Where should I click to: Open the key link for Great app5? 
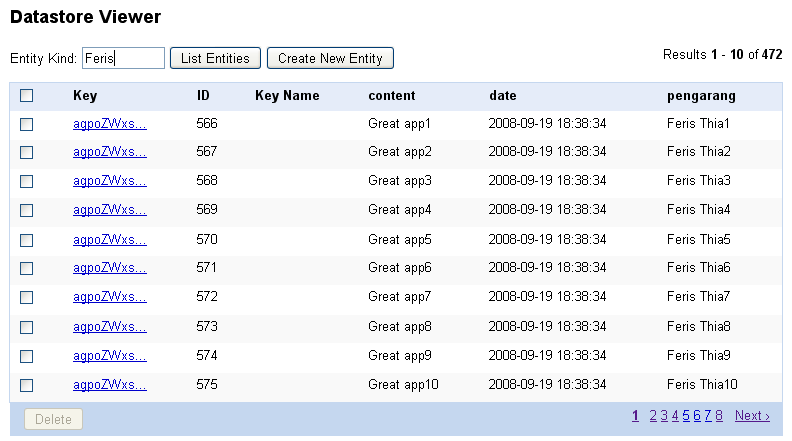(x=110, y=239)
